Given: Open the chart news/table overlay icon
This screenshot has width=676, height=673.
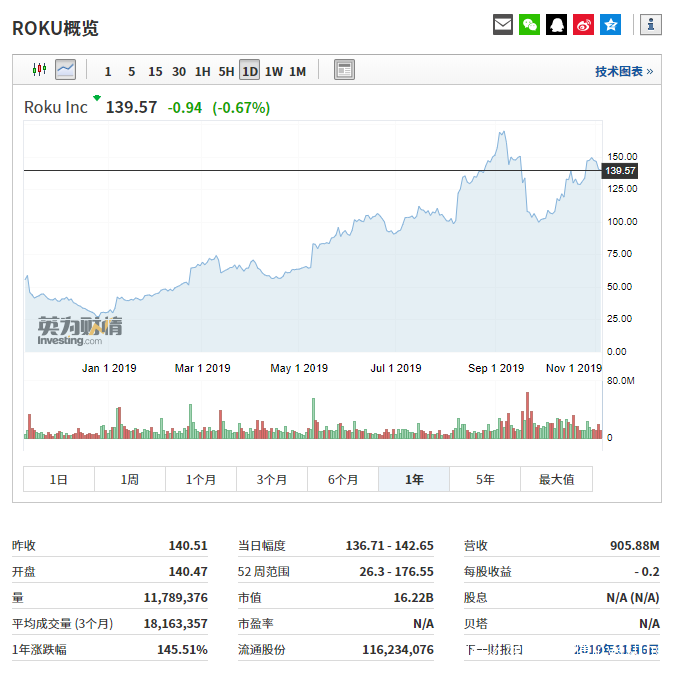Looking at the screenshot, I should [344, 69].
